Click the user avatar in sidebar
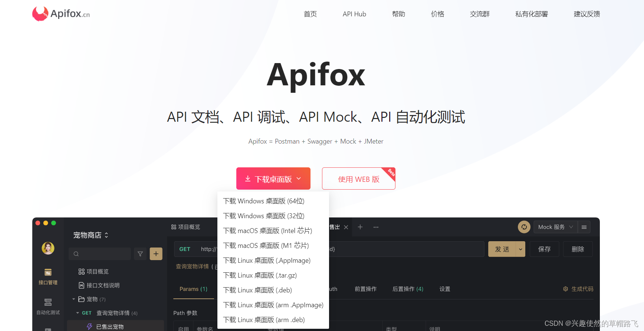This screenshot has width=644, height=331. coord(48,248)
